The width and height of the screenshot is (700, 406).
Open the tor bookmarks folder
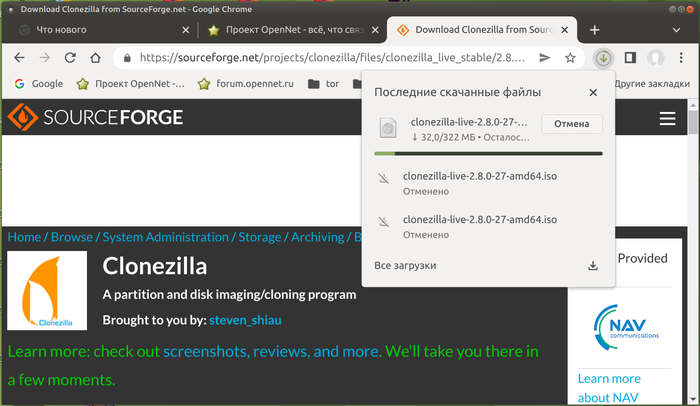pyautogui.click(x=324, y=84)
